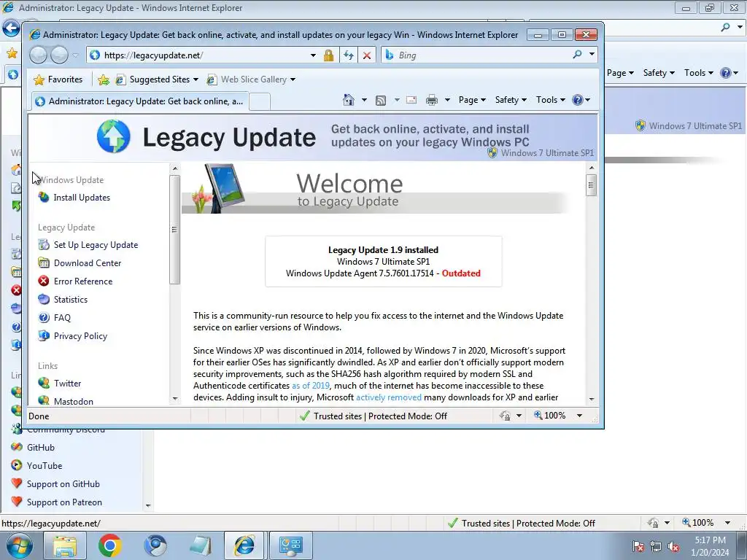Click the Download Center folder icon

44,262
